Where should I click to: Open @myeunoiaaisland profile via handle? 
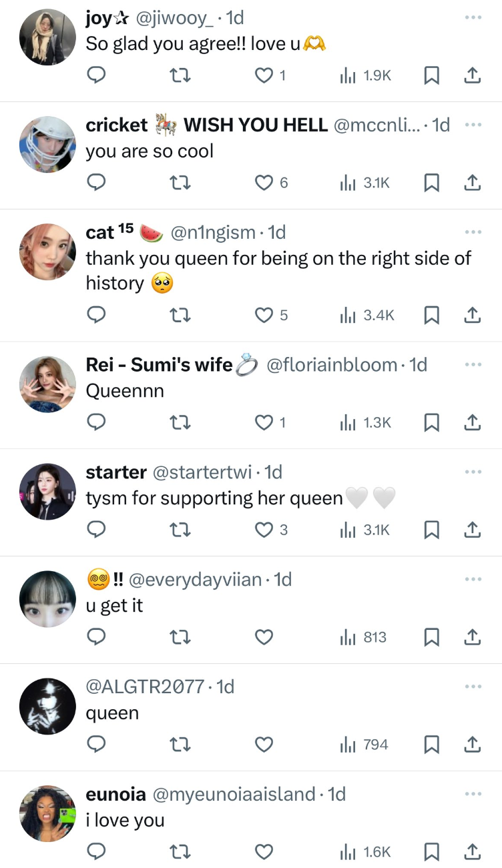pos(234,794)
